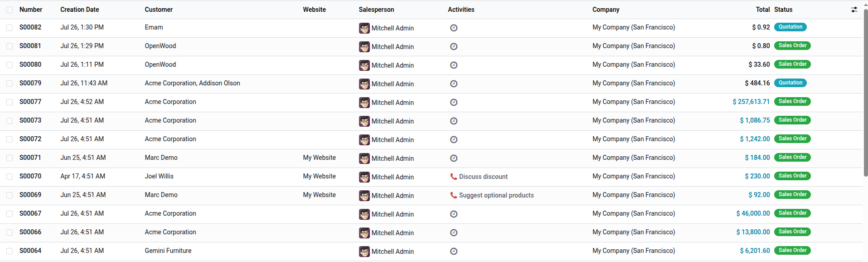Click the customer Gemini Furniture
The image size is (868, 262).
pyautogui.click(x=168, y=251)
